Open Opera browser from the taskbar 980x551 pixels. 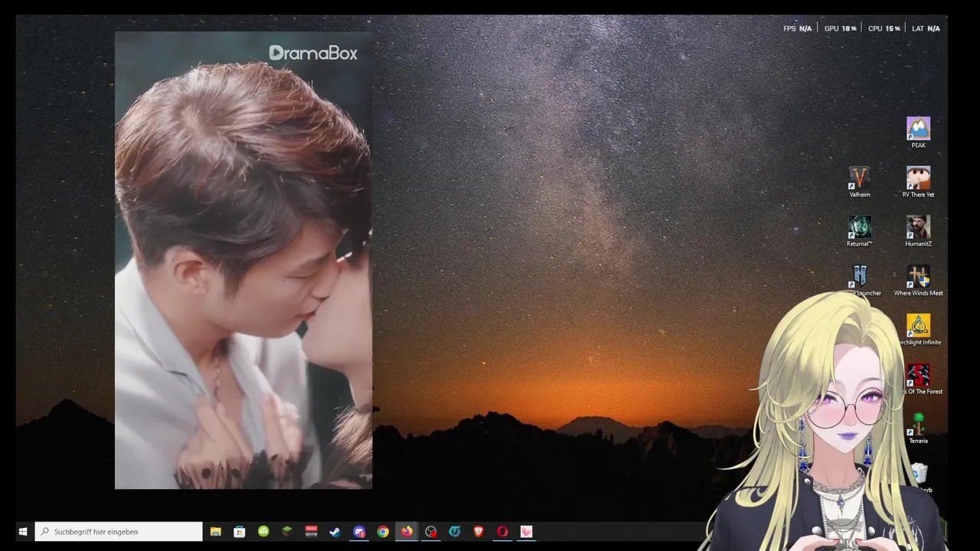502,531
